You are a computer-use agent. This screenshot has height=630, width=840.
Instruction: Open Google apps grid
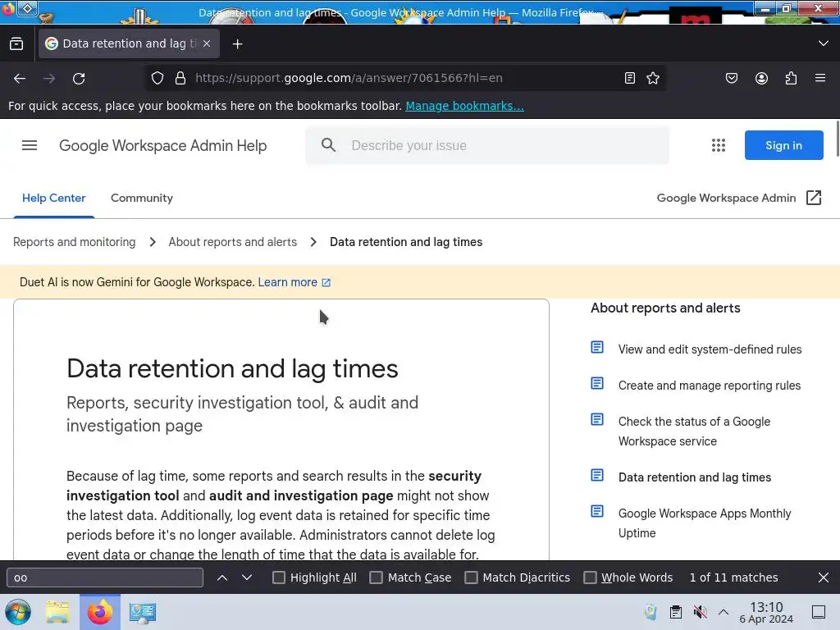tap(719, 145)
